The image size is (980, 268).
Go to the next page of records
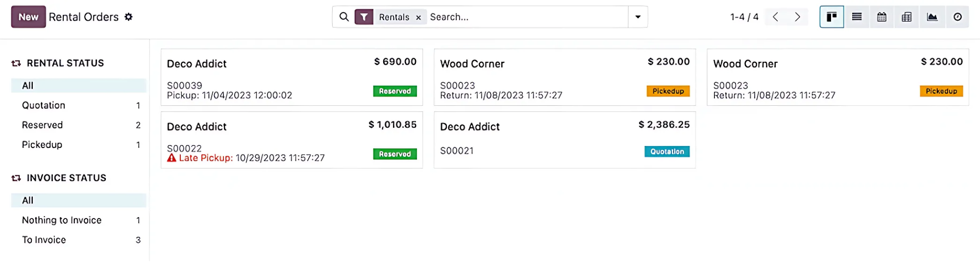pos(797,17)
